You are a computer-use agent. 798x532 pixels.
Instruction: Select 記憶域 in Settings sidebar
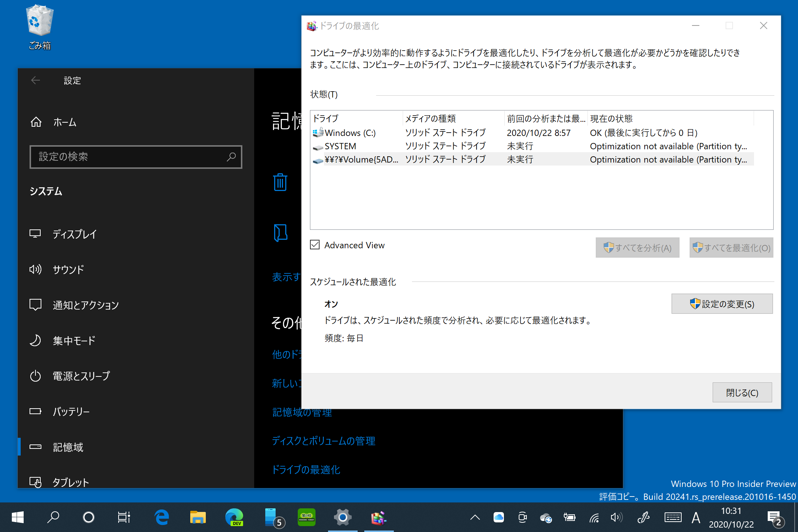coord(68,447)
